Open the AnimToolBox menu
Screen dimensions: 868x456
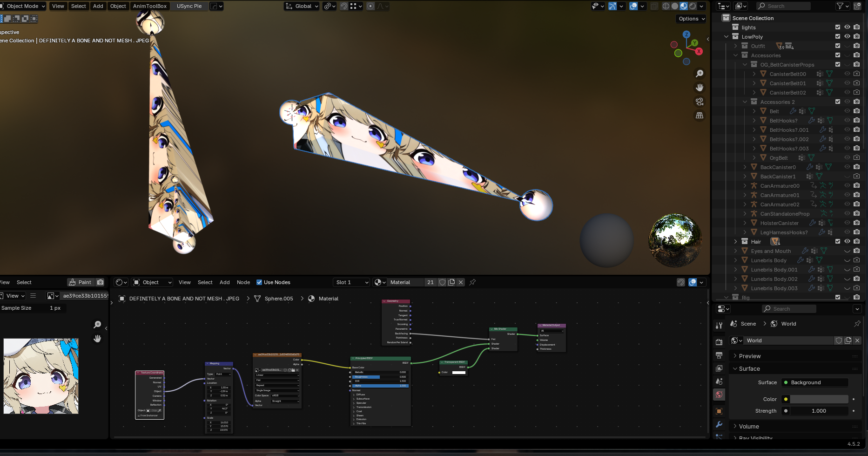[150, 6]
